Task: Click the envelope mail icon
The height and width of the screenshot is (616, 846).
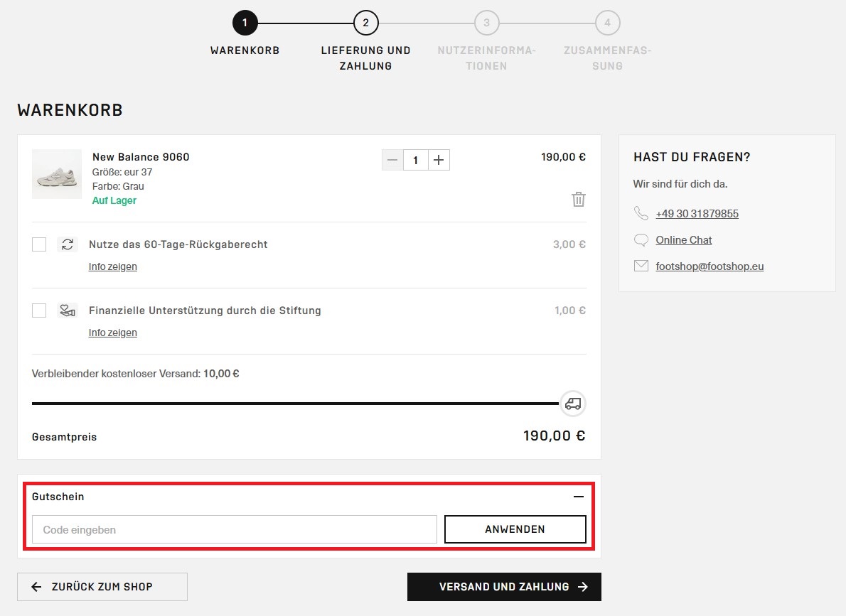Action: (641, 266)
